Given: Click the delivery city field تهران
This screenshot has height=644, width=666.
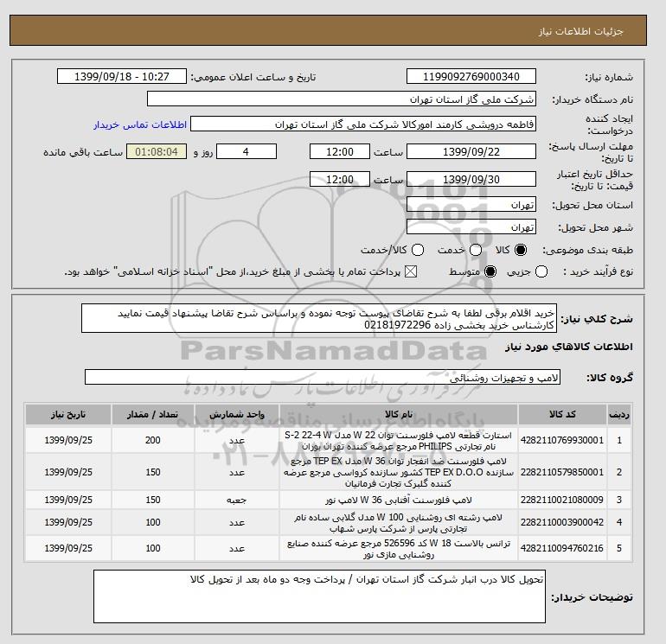Looking at the screenshot, I should [471, 226].
